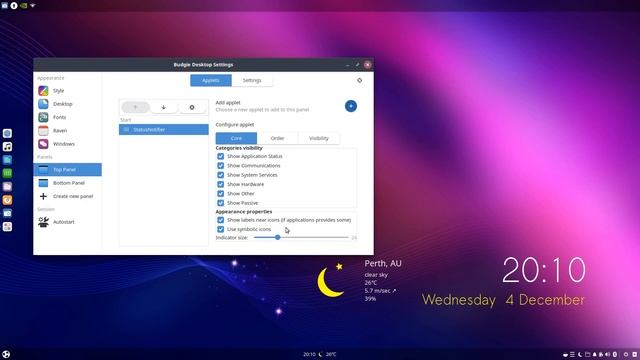Click Wednesday 4 December date widget
The height and width of the screenshot is (360, 640).
[503, 300]
